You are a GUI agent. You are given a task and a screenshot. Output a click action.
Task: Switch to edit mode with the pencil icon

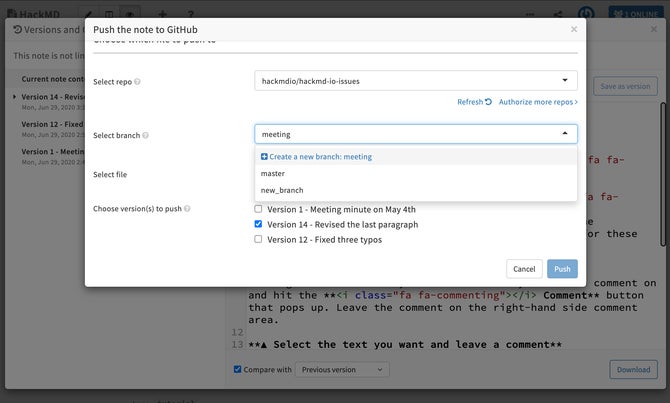88,14
